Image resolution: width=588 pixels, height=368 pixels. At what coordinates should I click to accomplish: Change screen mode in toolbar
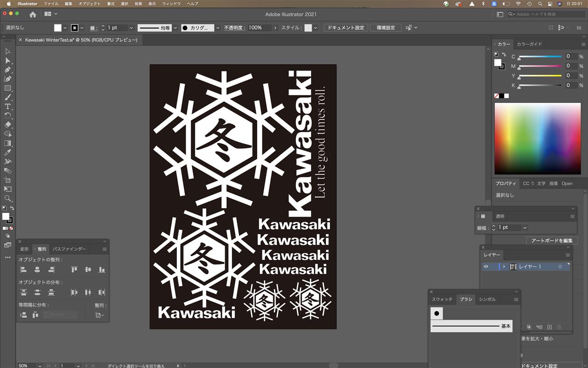pyautogui.click(x=8, y=245)
